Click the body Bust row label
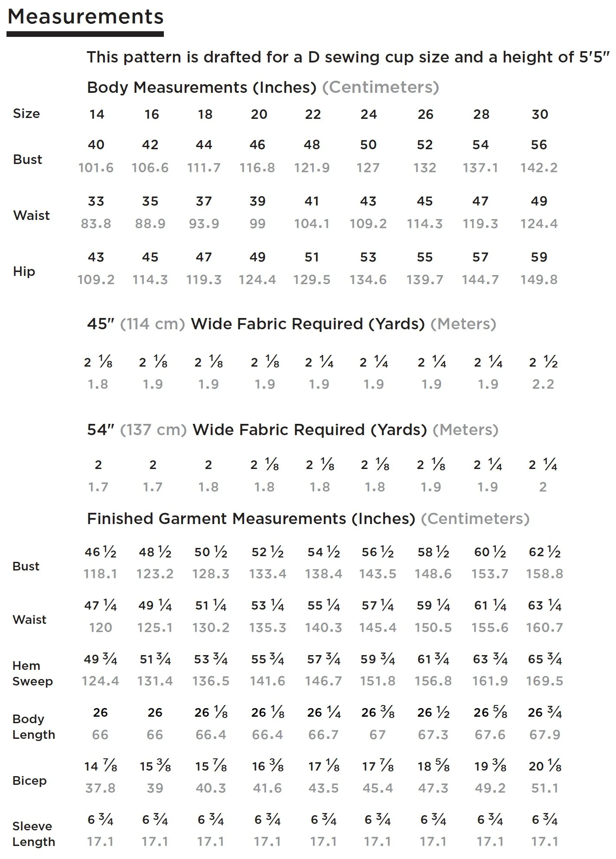 (x=28, y=159)
